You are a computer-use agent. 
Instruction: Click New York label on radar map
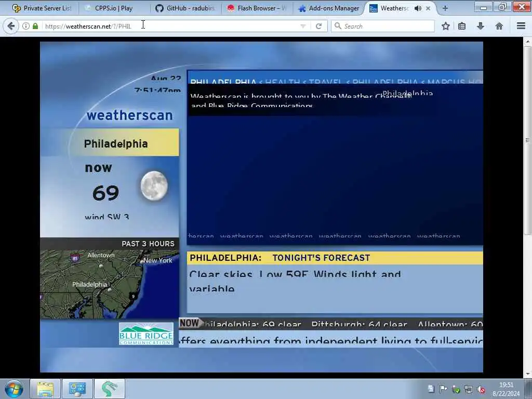[x=158, y=260]
